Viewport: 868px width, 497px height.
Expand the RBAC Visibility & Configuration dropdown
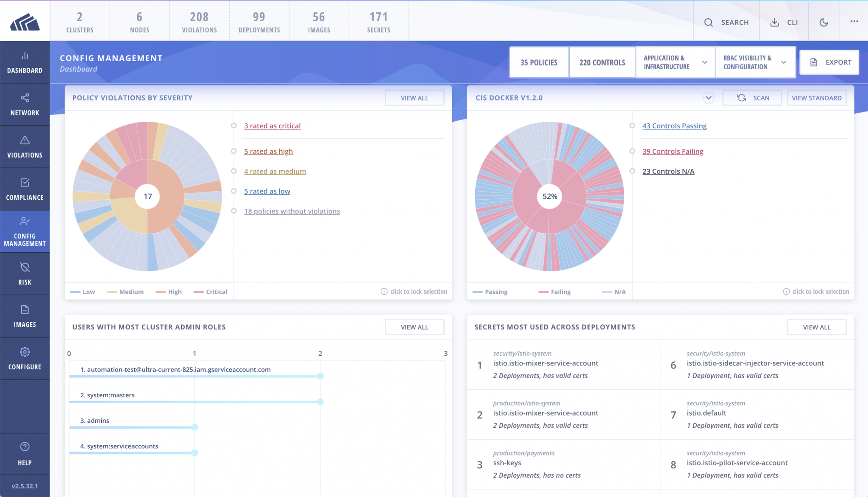[755, 62]
